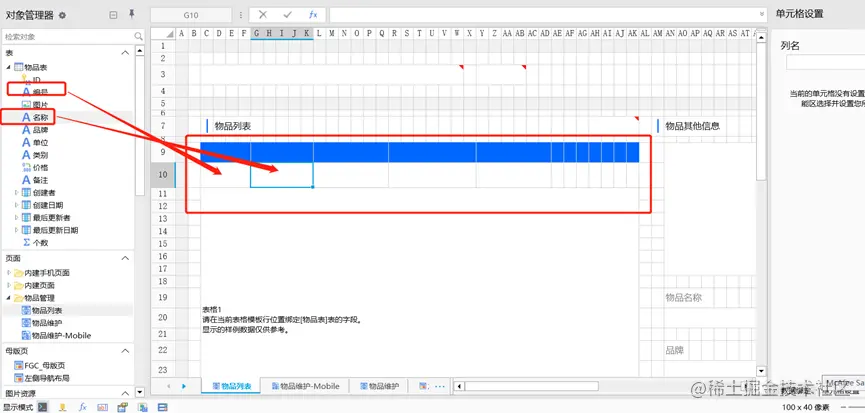Expand the 内建手机页面 folder
Image resolution: width=865 pixels, height=413 pixels.
(8, 273)
